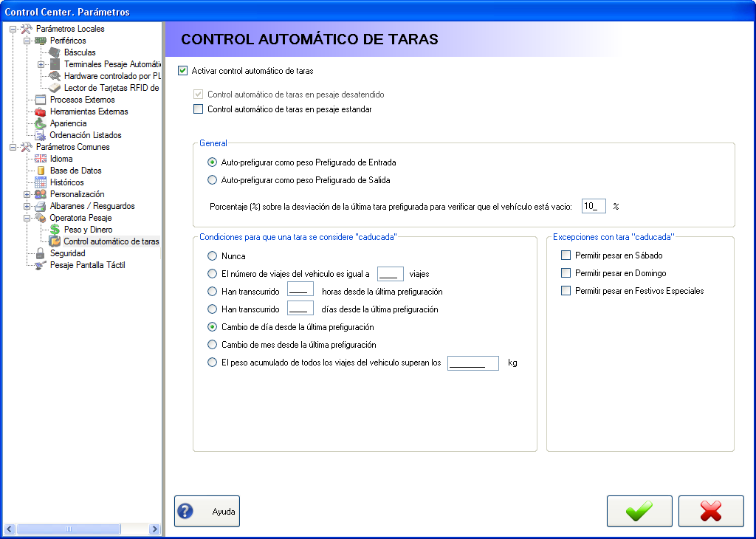Click the Seguridad padlock icon

[41, 253]
